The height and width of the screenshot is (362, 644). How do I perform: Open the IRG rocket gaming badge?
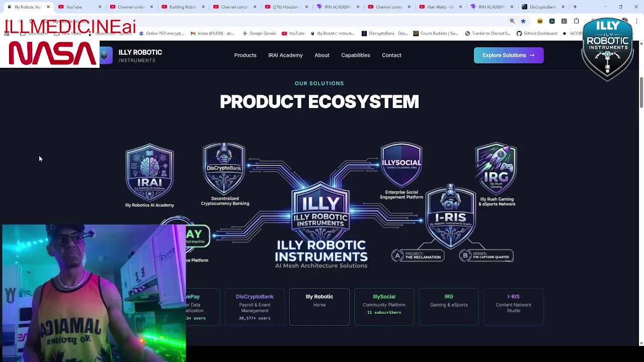[x=496, y=168]
